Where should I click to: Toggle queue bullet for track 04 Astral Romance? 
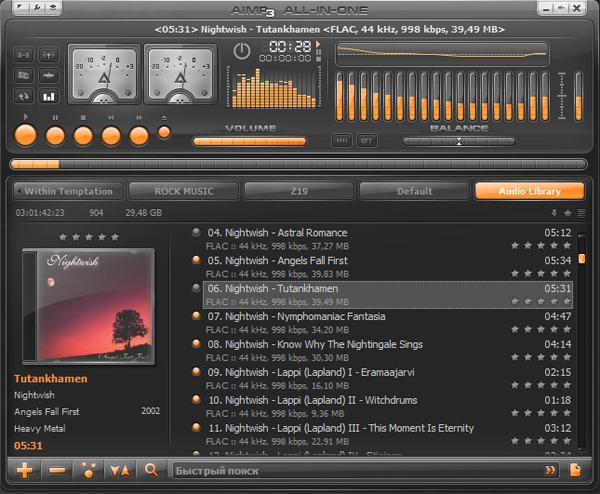[196, 232]
